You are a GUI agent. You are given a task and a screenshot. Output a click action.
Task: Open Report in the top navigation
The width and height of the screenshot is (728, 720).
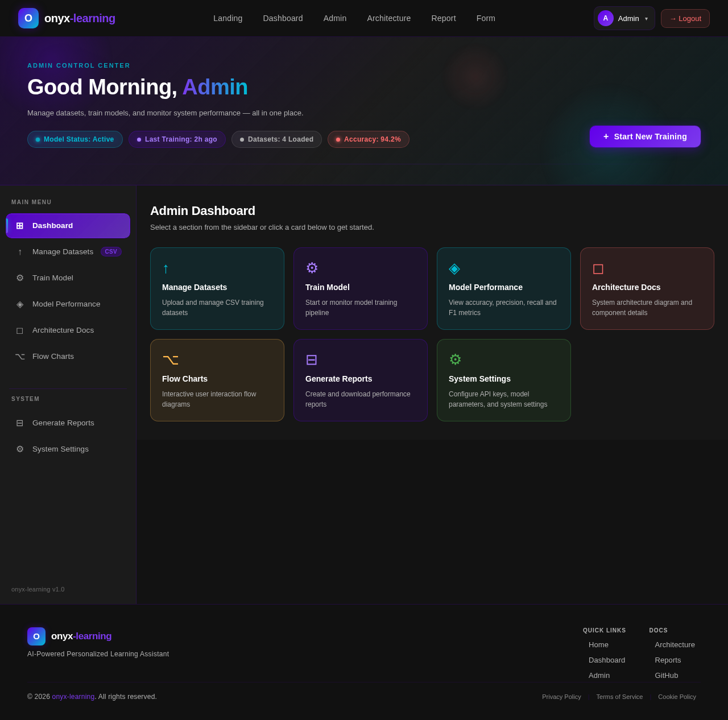pyautogui.click(x=444, y=18)
